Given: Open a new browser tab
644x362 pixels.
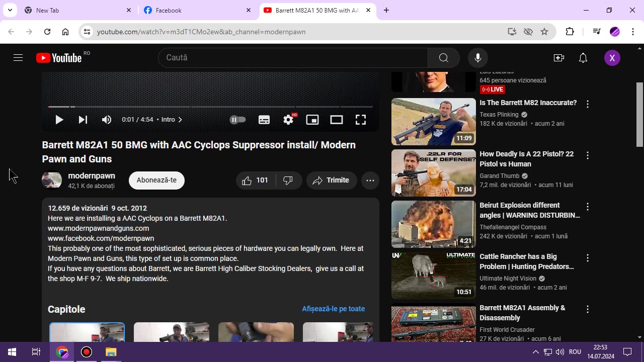Looking at the screenshot, I should 386,10.
